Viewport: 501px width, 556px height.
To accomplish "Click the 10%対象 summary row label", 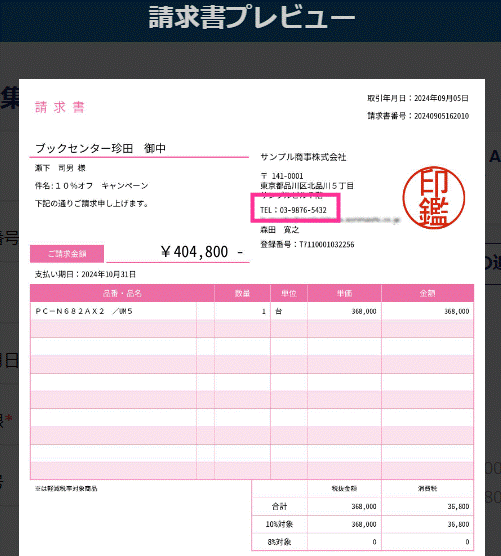I will 279,524.
